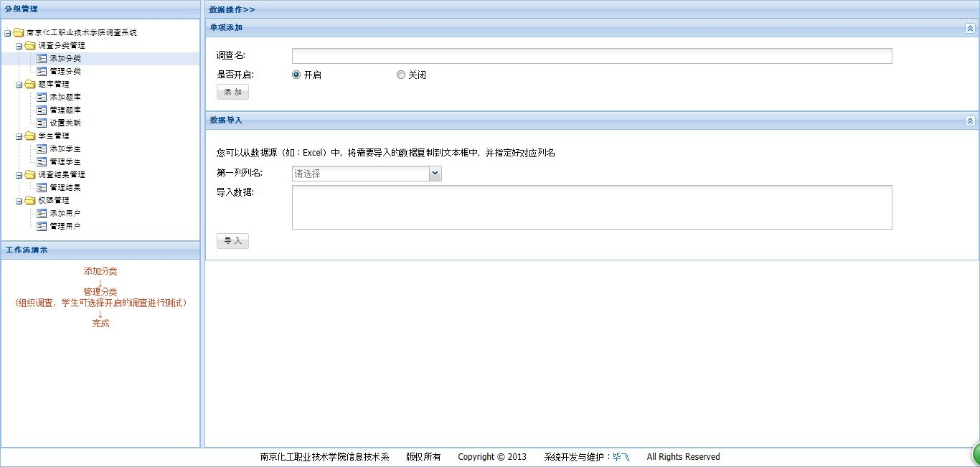980x467 pixels.
Task: Click the folder icon for 题库管理
Action: click(30, 84)
